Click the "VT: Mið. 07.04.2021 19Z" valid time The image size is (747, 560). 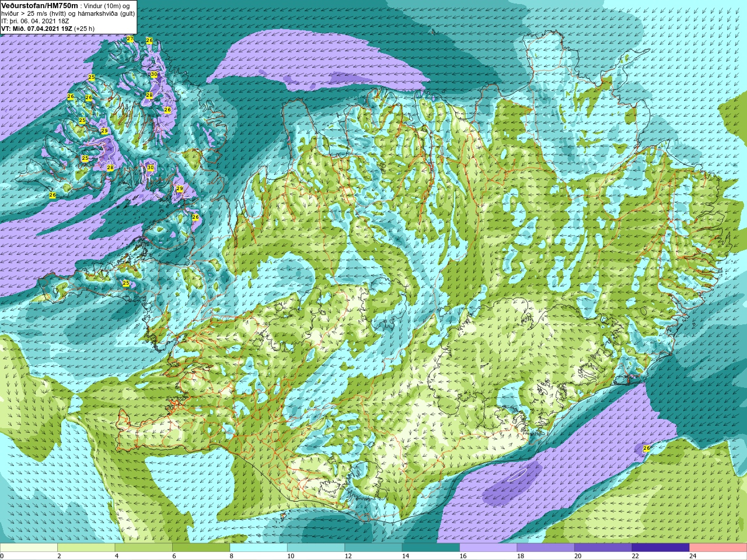pos(37,29)
